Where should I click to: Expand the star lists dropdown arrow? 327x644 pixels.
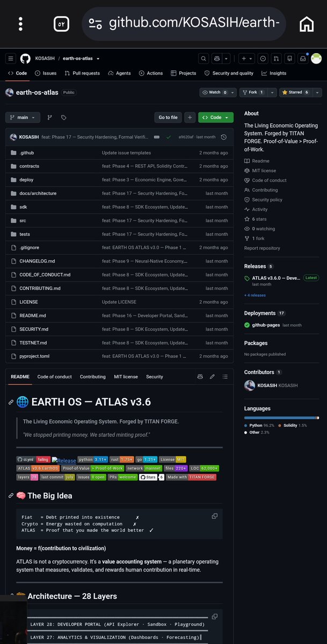(x=317, y=92)
